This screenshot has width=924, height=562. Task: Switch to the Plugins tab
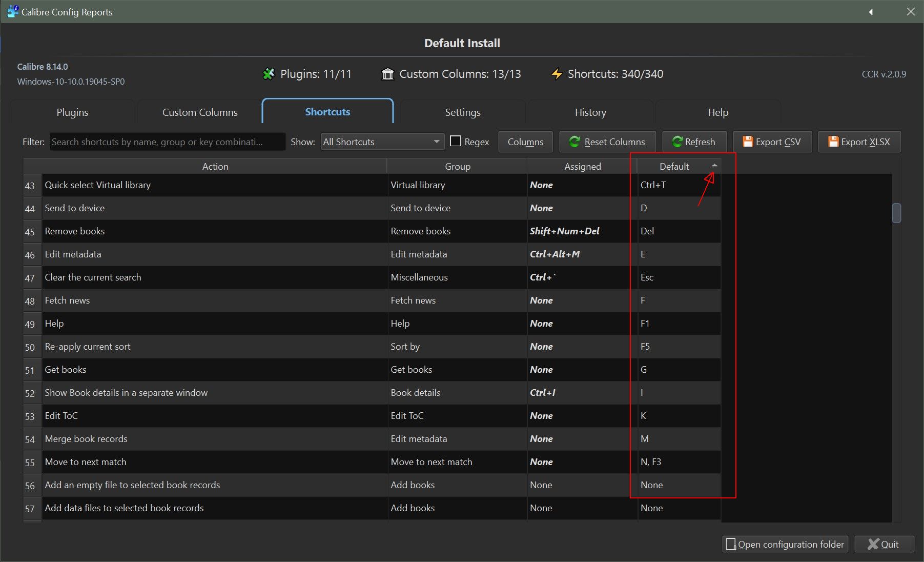click(x=72, y=112)
